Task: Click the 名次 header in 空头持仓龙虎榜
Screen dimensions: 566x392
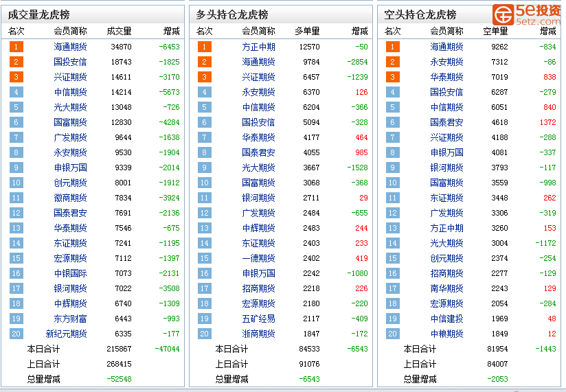Action: point(393,32)
